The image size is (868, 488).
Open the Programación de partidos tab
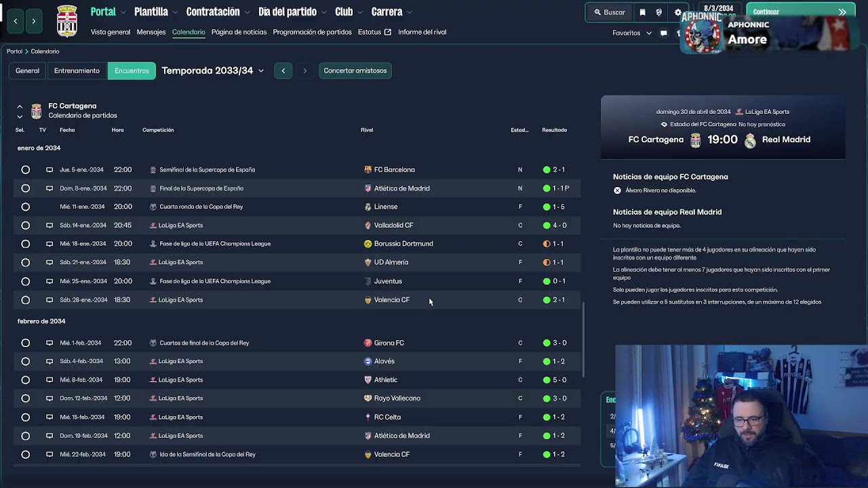312,32
